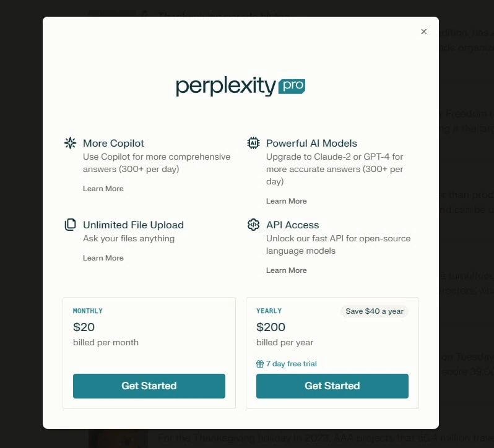494x448 pixels.
Task: Open Learn More under Powerful AI Models
Action: pyautogui.click(x=287, y=201)
